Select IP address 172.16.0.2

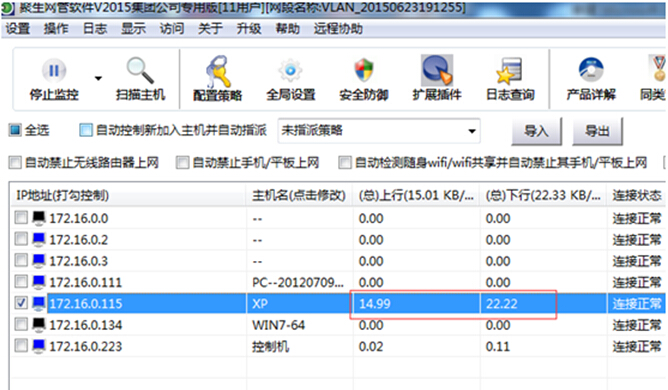point(78,240)
